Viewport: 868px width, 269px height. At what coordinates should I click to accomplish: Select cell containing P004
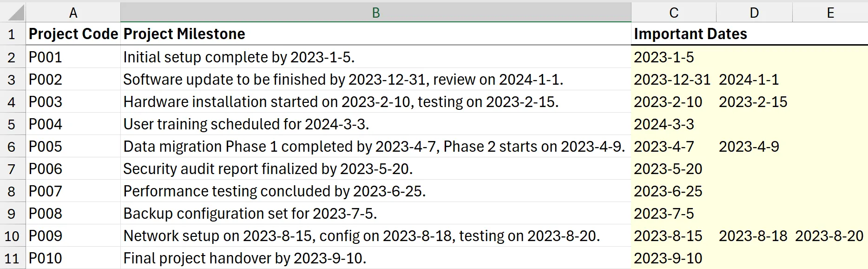(73, 124)
